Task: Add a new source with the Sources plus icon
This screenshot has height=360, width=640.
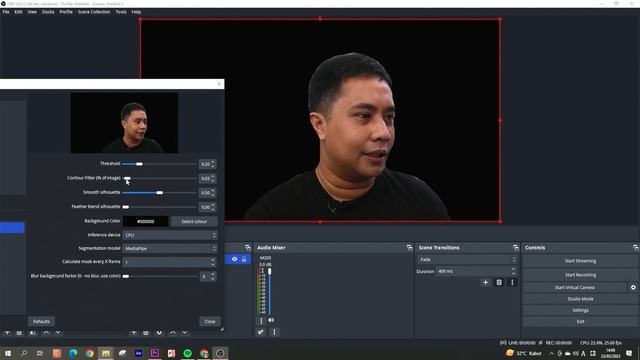Action: click(x=133, y=333)
